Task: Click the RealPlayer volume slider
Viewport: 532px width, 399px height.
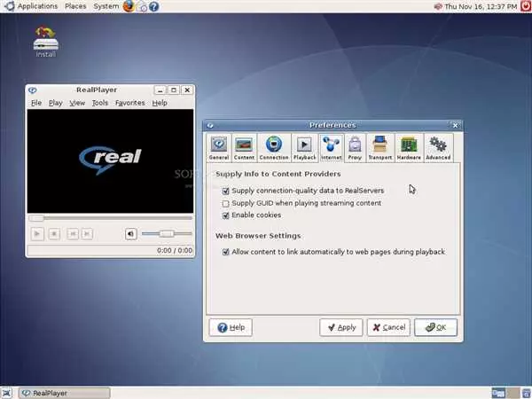Action: point(167,234)
